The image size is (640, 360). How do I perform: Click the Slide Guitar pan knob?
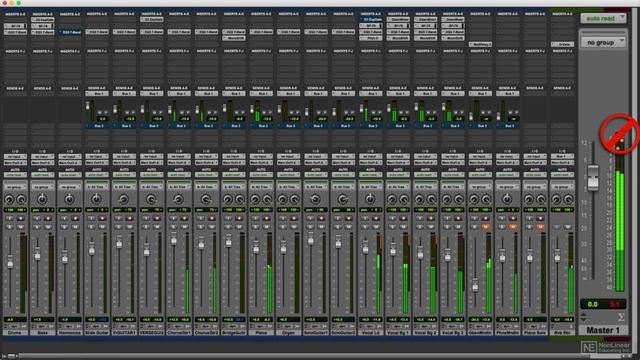tap(97, 199)
